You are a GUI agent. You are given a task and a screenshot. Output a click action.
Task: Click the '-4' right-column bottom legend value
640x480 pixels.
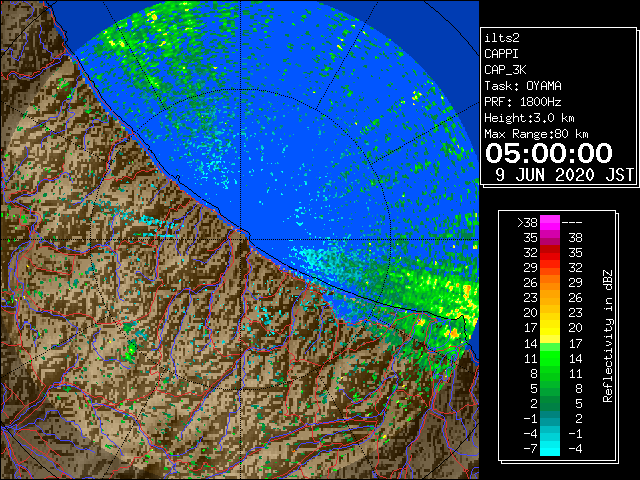pos(575,449)
